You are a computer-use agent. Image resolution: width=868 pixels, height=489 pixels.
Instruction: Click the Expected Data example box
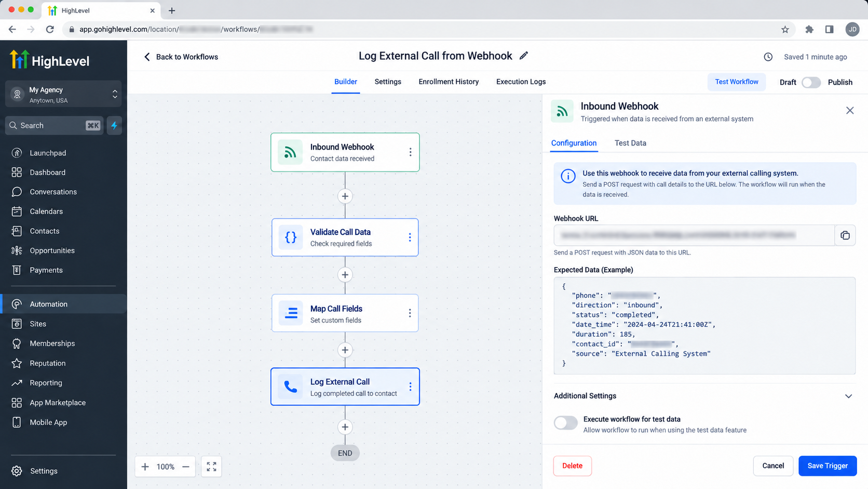(x=704, y=326)
